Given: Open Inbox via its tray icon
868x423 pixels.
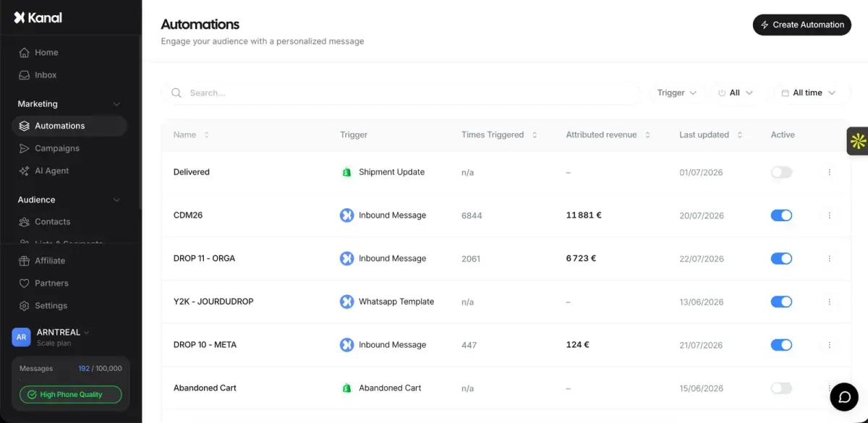Looking at the screenshot, I should pyautogui.click(x=25, y=75).
